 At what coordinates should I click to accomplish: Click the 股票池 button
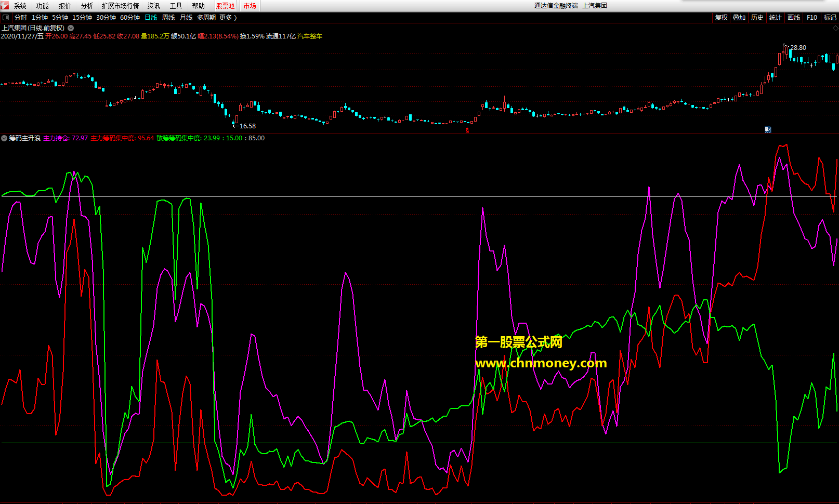(226, 6)
